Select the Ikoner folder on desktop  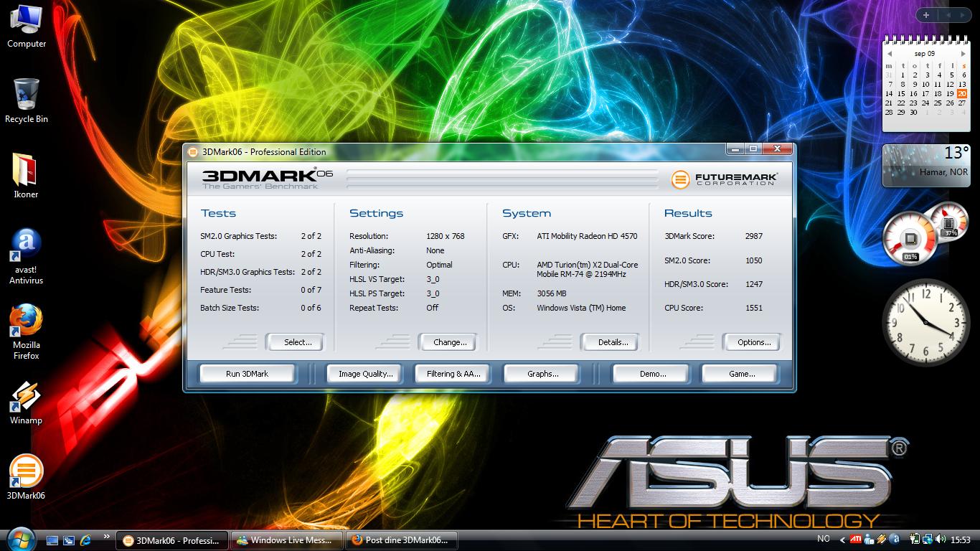27,176
